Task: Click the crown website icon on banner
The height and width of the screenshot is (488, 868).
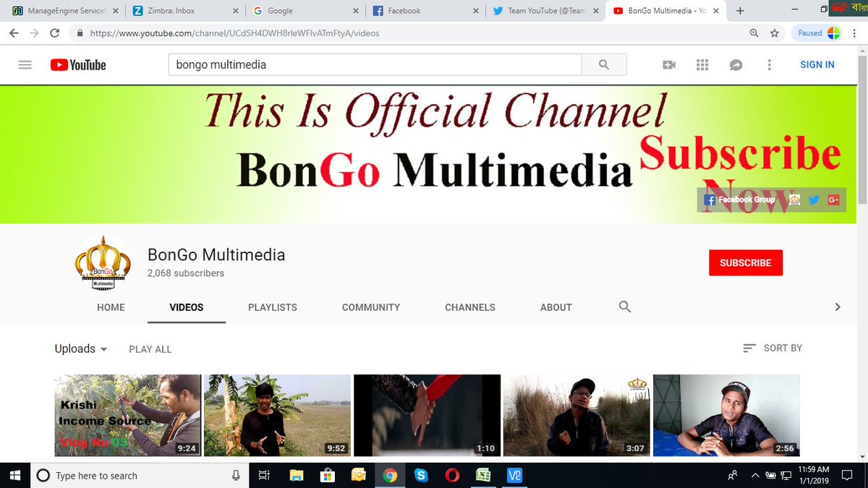Action: coord(794,200)
